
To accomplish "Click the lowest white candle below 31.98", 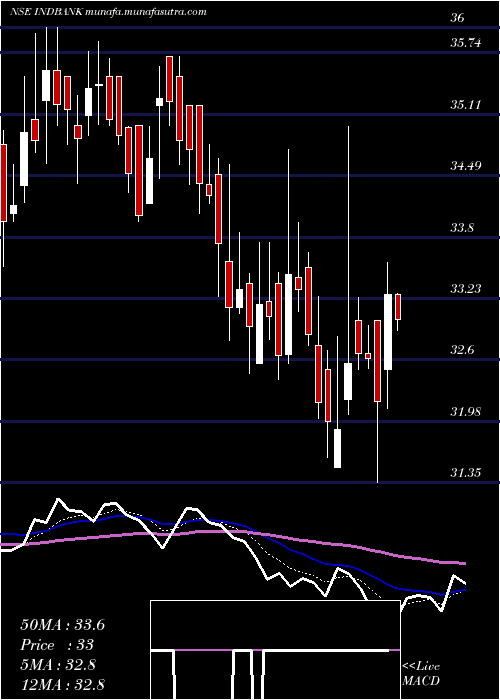I will 338,448.
